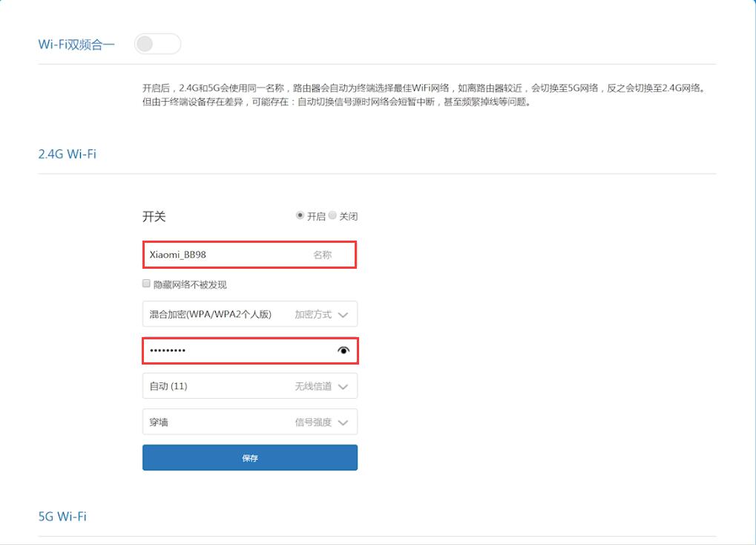Show password with the eye icon
Screen dimensions: 756x545
coord(344,350)
